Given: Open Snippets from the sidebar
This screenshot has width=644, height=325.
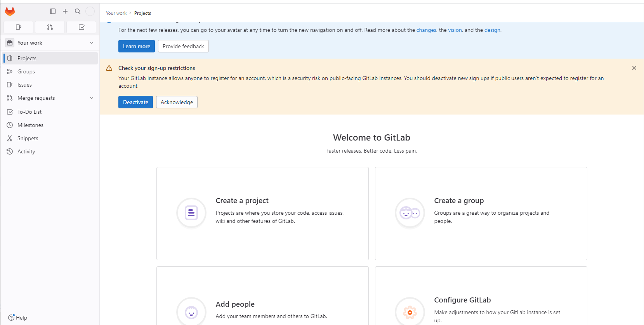Looking at the screenshot, I should click(x=50, y=138).
